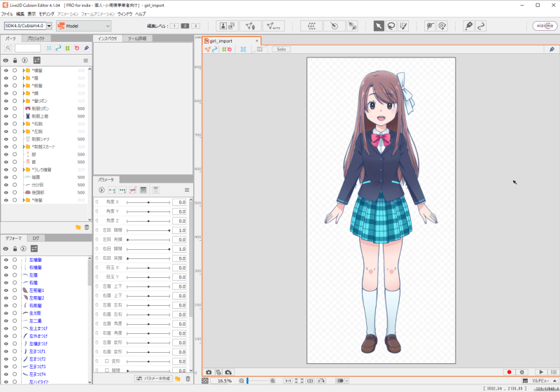The height and width of the screenshot is (392, 560).
Task: Click the nizima button at top right
Action: pyautogui.click(x=545, y=26)
